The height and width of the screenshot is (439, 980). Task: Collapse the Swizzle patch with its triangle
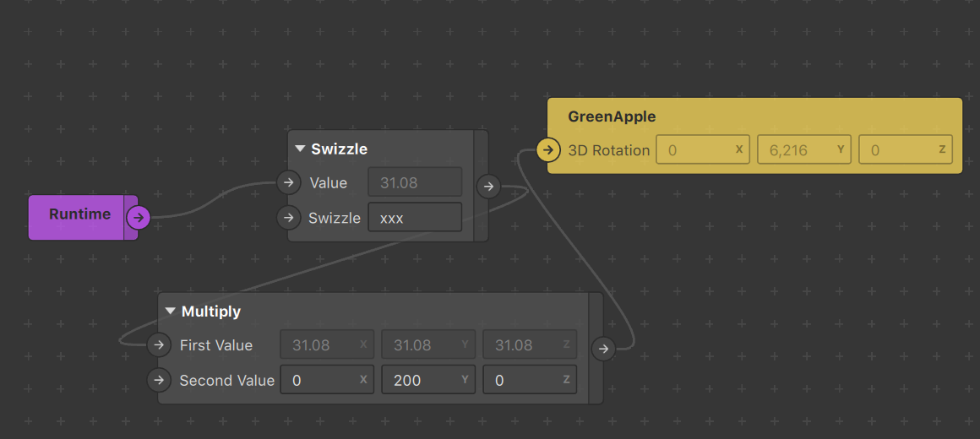pos(300,149)
